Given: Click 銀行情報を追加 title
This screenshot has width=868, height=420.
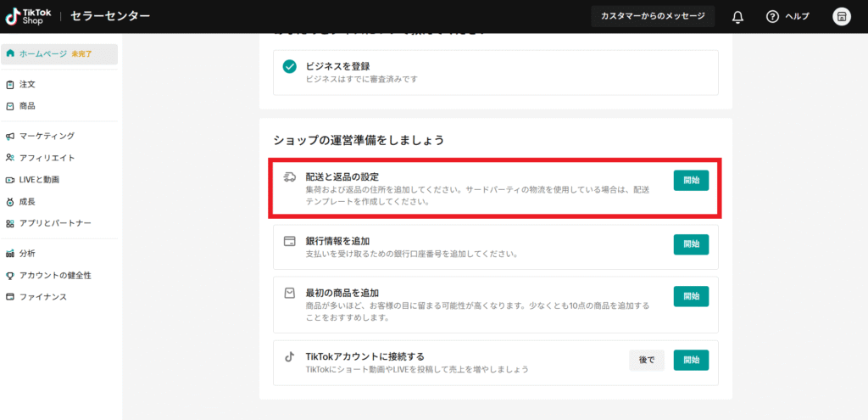Looking at the screenshot, I should 337,242.
